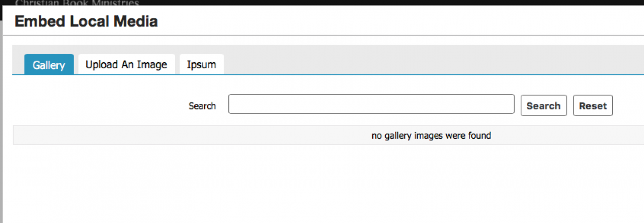Image resolution: width=644 pixels, height=223 pixels.
Task: Submit the gallery query with Search
Action: (x=543, y=105)
